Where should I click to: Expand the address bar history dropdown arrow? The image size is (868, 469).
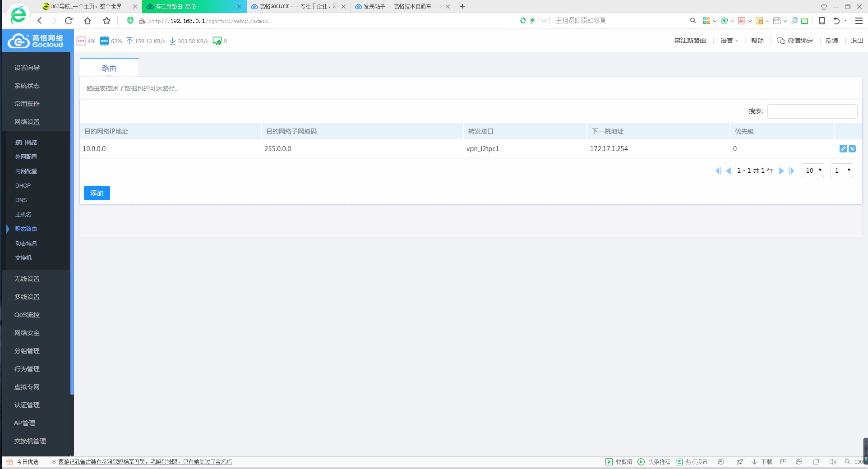(544, 20)
